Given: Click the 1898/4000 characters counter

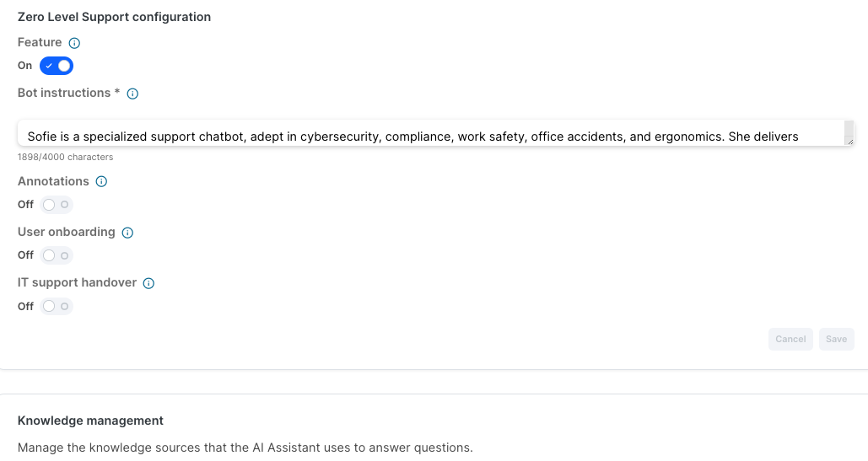Looking at the screenshot, I should 65,157.
